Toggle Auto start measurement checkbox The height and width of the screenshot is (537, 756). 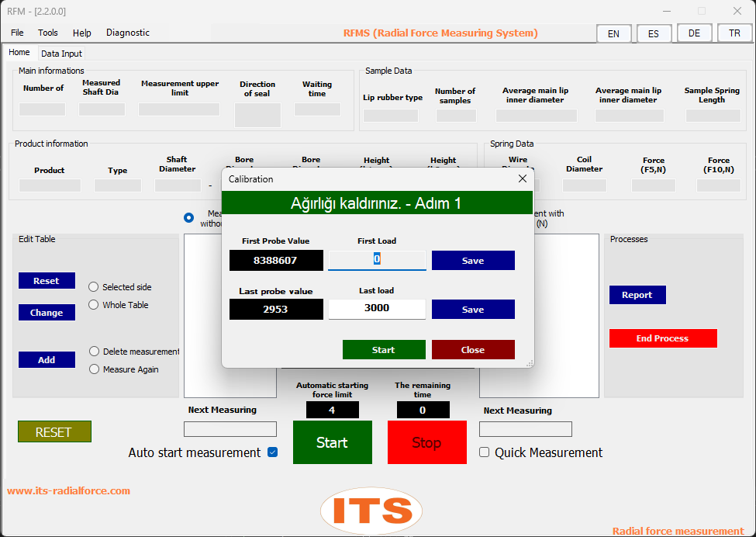click(272, 452)
